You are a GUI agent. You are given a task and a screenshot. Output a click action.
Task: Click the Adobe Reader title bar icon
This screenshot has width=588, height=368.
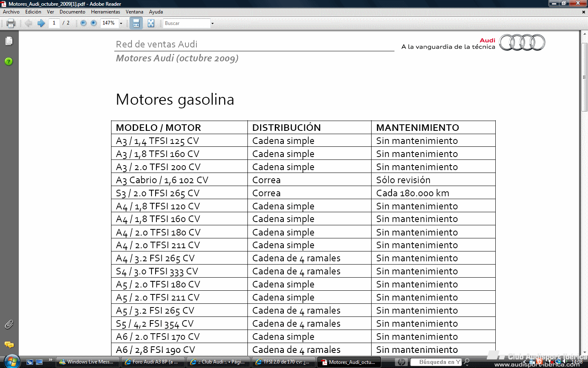click(4, 4)
